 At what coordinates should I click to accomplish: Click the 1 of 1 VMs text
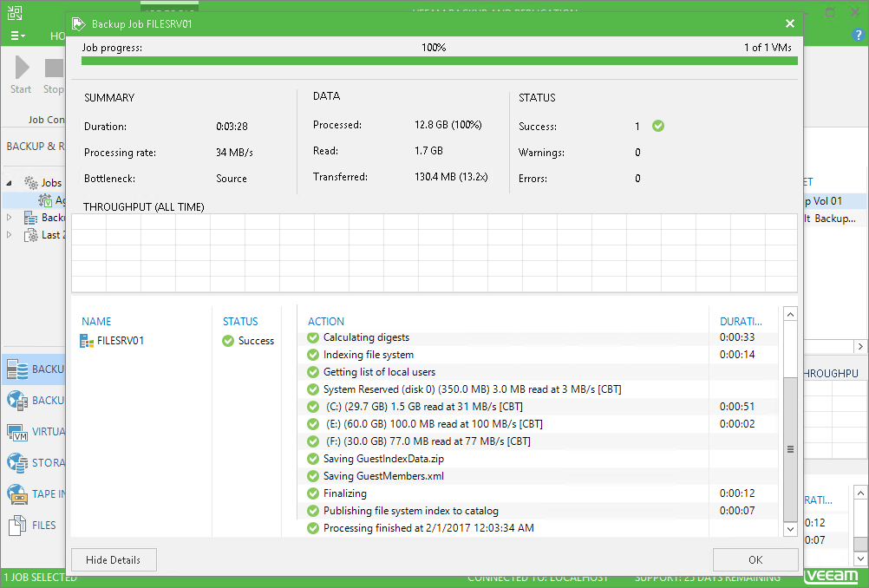tap(768, 48)
